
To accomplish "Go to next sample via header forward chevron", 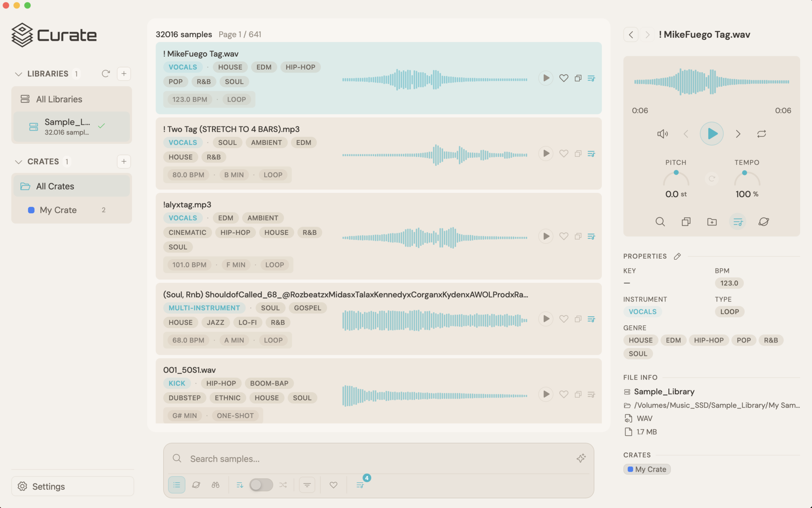I will pos(647,35).
